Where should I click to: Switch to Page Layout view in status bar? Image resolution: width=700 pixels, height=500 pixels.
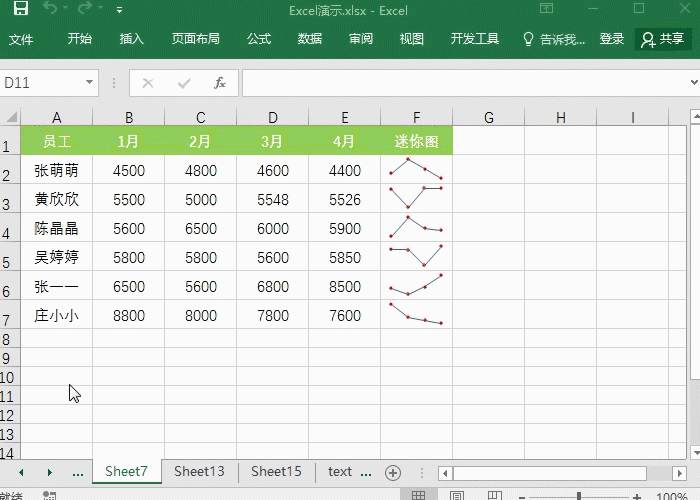pyautogui.click(x=456, y=495)
